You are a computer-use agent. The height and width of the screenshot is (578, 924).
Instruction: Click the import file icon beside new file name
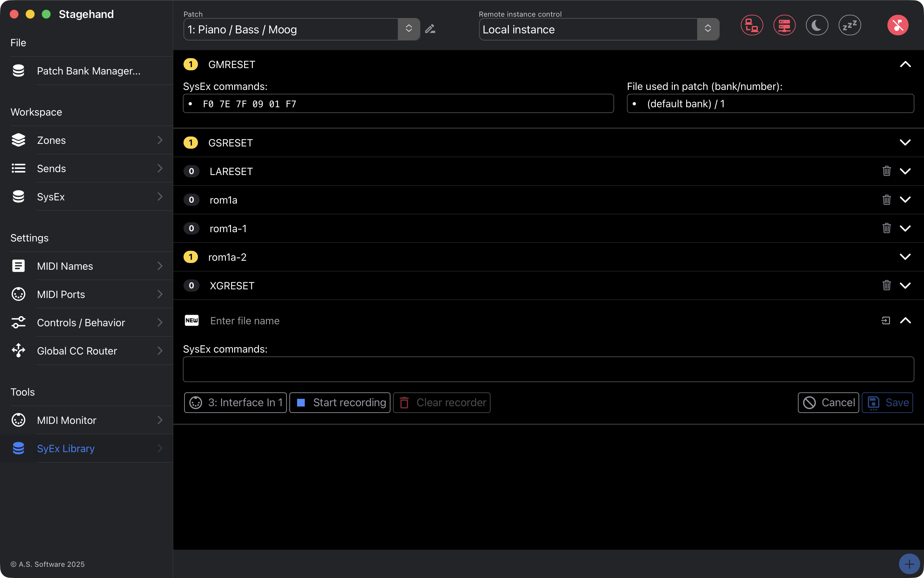[x=886, y=320]
